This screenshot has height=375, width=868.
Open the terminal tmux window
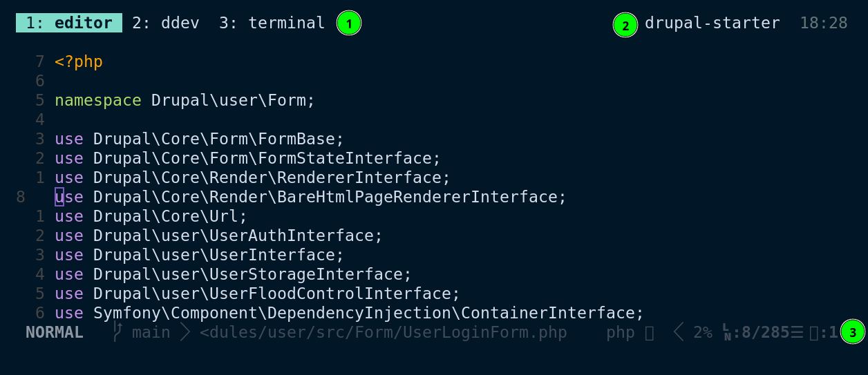click(x=272, y=23)
